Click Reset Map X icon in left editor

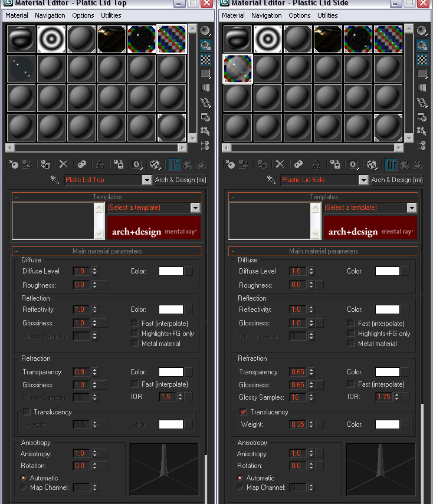[63, 164]
